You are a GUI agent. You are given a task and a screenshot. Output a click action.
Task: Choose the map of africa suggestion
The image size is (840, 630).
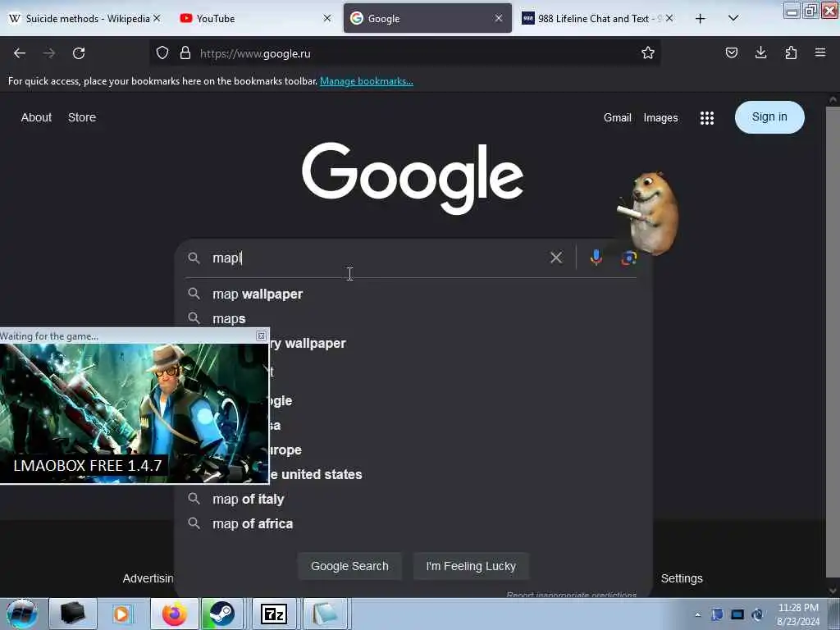coord(413,524)
